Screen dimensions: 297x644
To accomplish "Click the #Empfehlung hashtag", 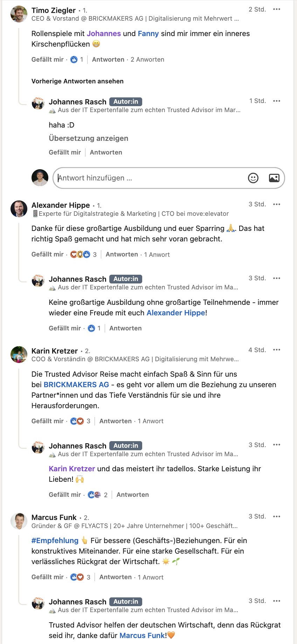I will click(x=55, y=541).
